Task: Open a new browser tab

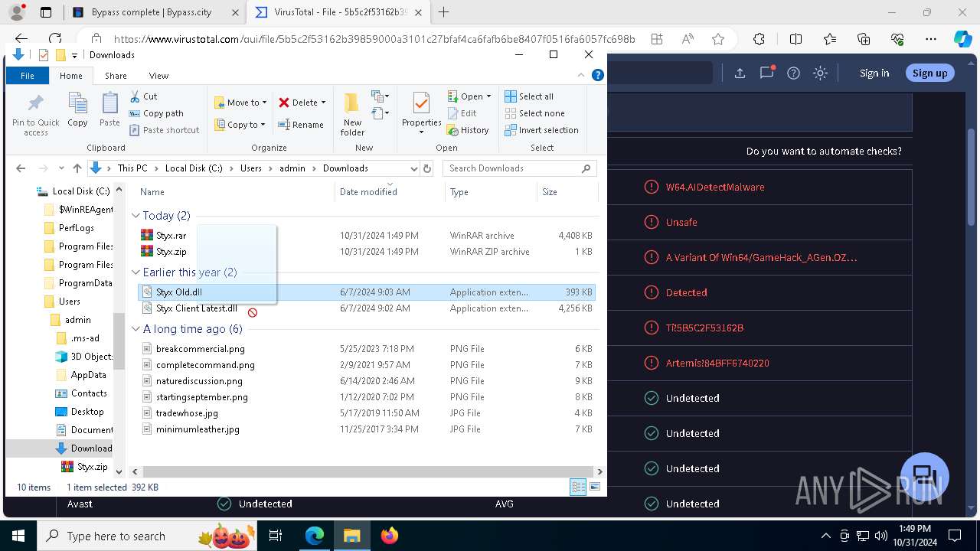Action: (x=443, y=12)
